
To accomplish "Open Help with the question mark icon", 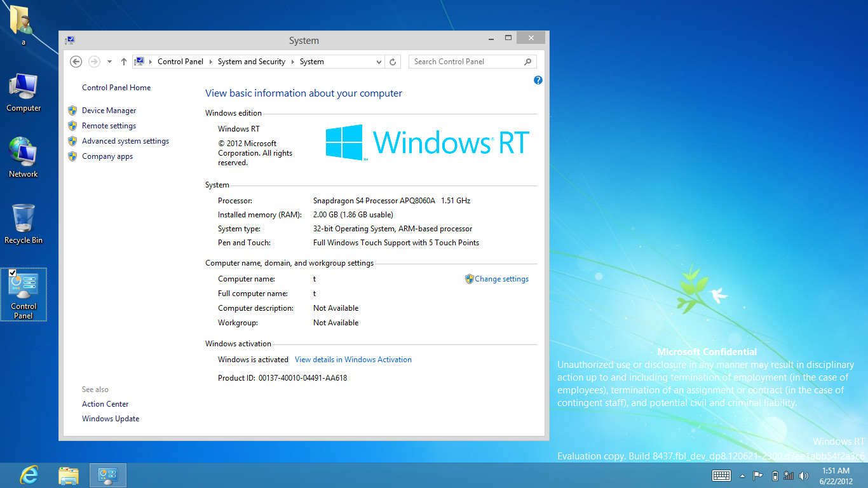I will point(538,80).
